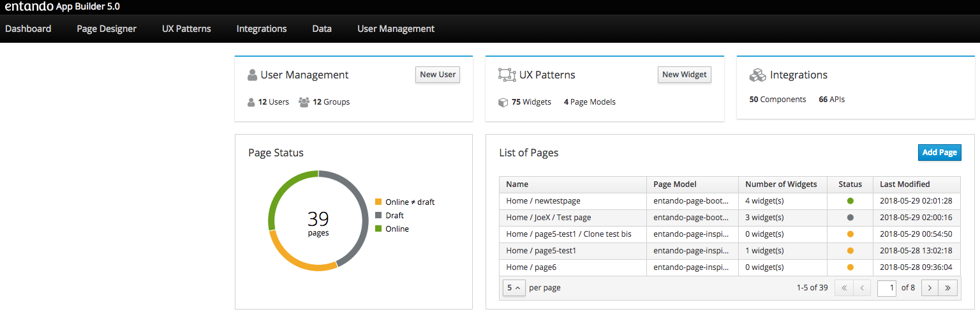Click the Users count person icon
980x314 pixels.
[251, 102]
